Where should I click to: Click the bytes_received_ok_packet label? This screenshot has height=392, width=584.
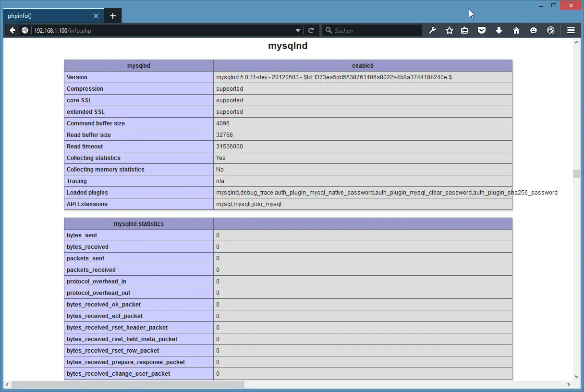pos(104,305)
